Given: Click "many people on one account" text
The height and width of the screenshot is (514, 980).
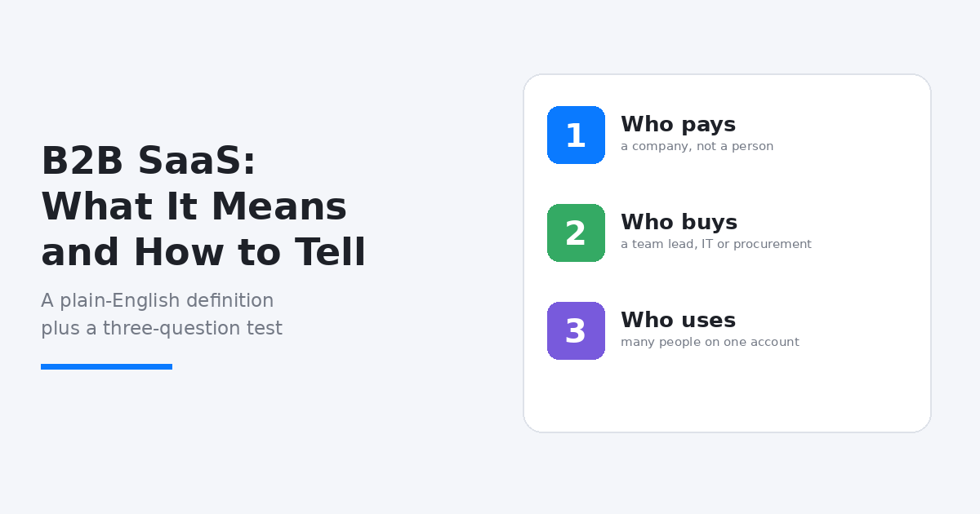Looking at the screenshot, I should pyautogui.click(x=710, y=343).
